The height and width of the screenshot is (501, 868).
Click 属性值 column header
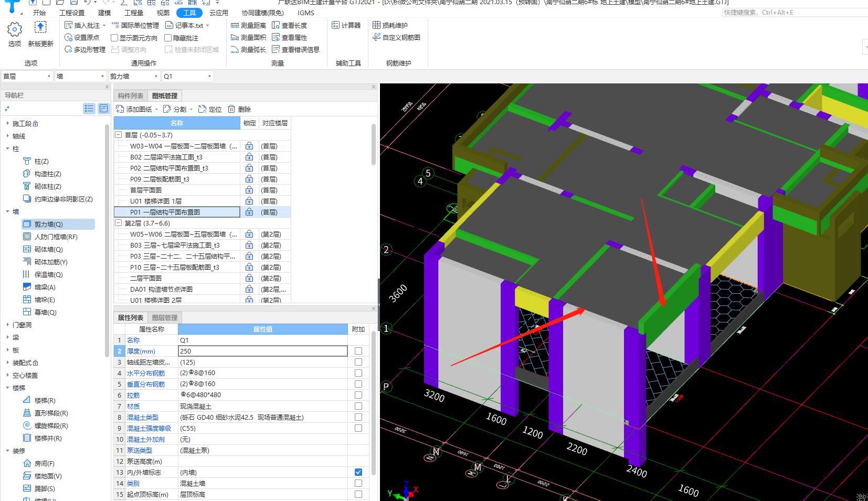263,329
